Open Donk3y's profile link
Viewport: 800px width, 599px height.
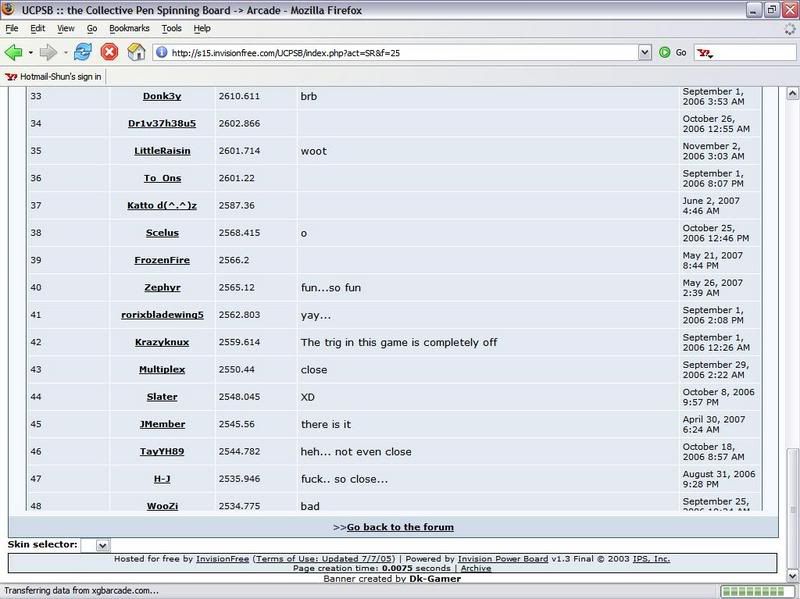pyautogui.click(x=162, y=96)
